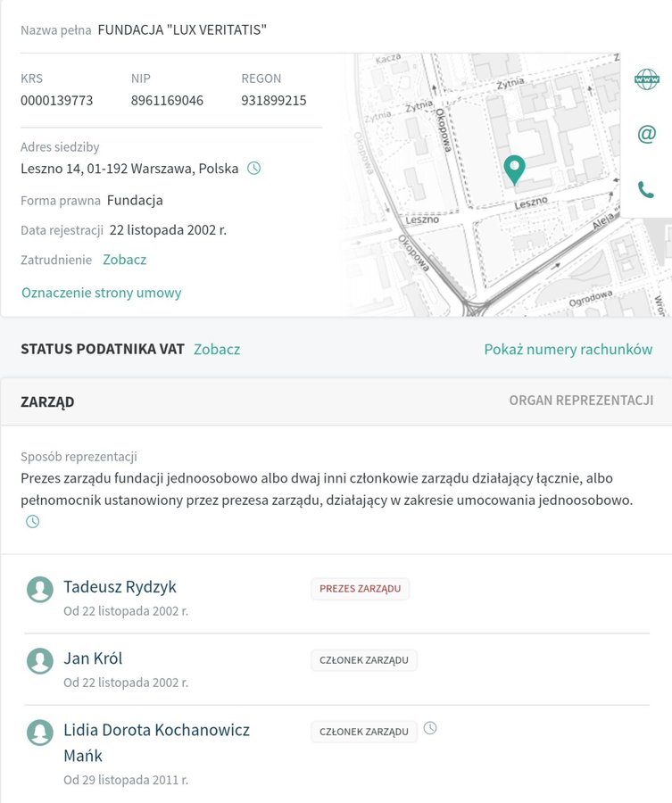Open representation method history clock icon
The height and width of the screenshot is (803, 672).
(33, 521)
